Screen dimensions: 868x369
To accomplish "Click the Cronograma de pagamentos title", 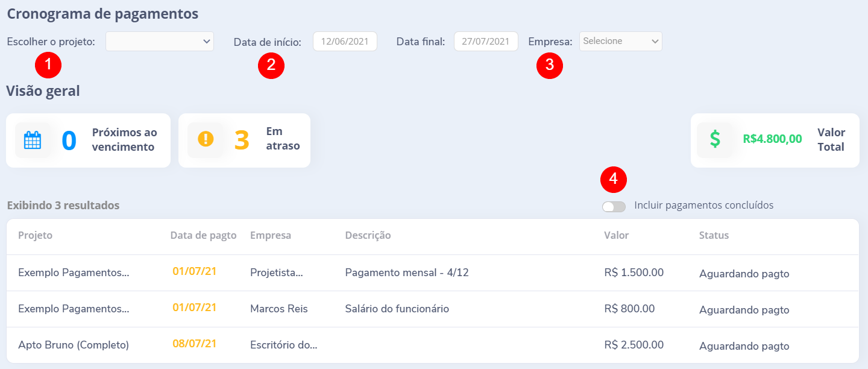I will (102, 13).
